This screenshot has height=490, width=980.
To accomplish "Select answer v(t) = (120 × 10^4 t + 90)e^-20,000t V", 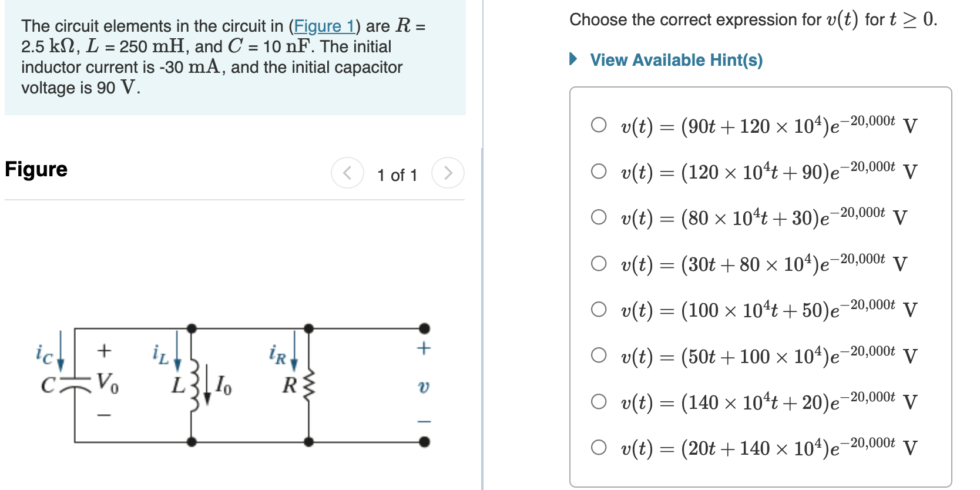I will (599, 171).
